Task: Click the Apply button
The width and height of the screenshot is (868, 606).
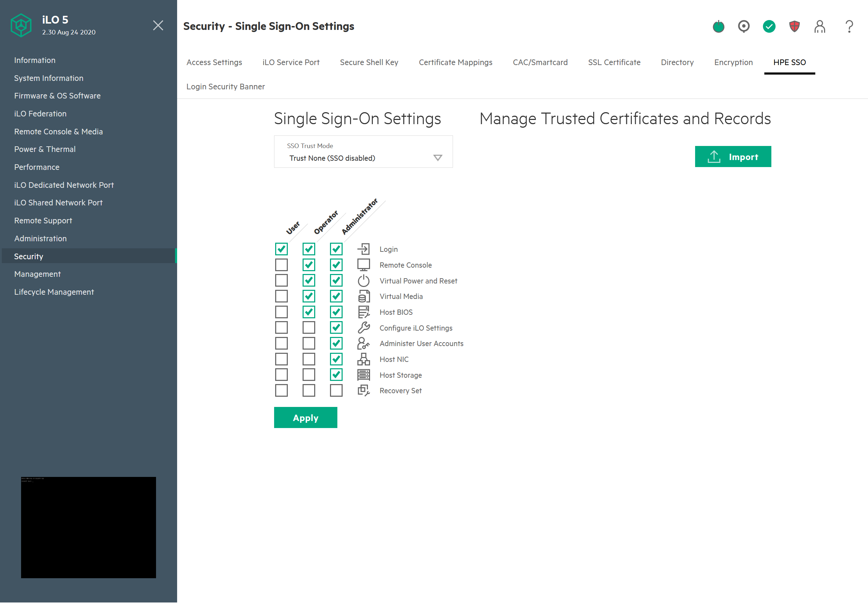Action: [305, 417]
